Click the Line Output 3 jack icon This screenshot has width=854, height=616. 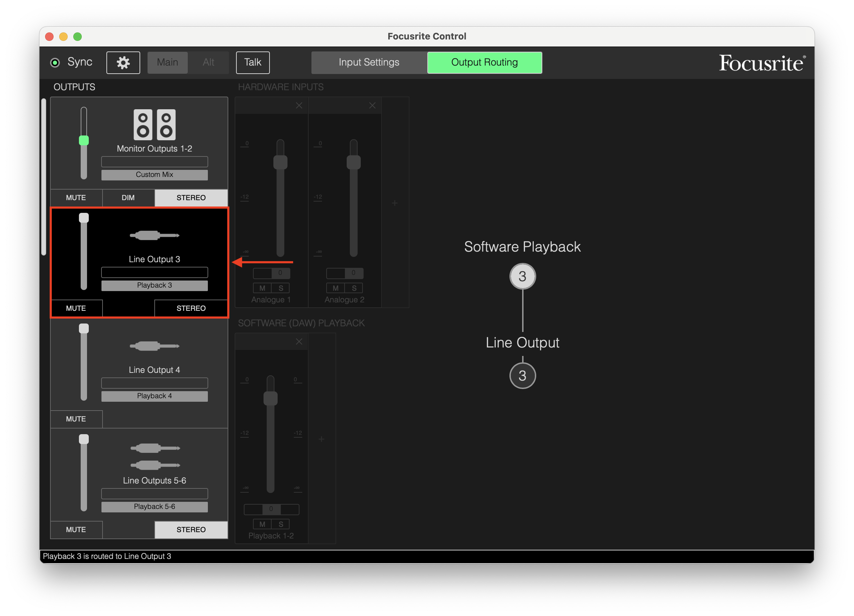tap(154, 235)
